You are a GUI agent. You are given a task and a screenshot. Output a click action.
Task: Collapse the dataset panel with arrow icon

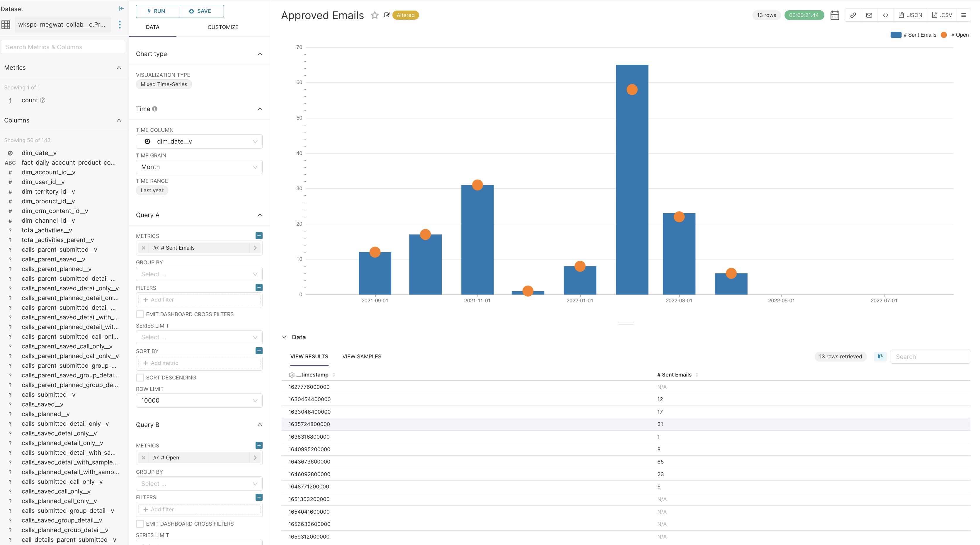click(x=121, y=8)
